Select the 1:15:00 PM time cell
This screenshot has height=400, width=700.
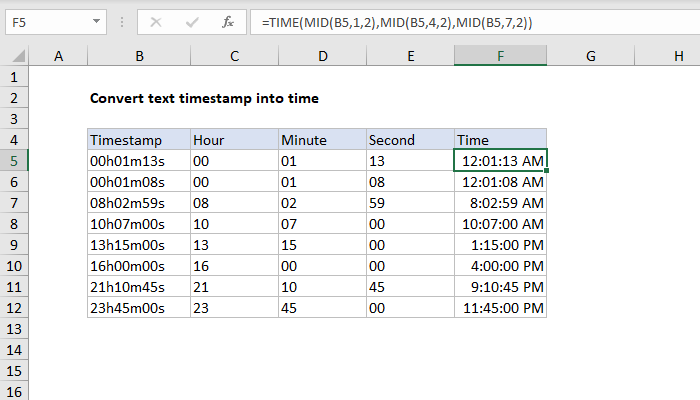coord(500,245)
